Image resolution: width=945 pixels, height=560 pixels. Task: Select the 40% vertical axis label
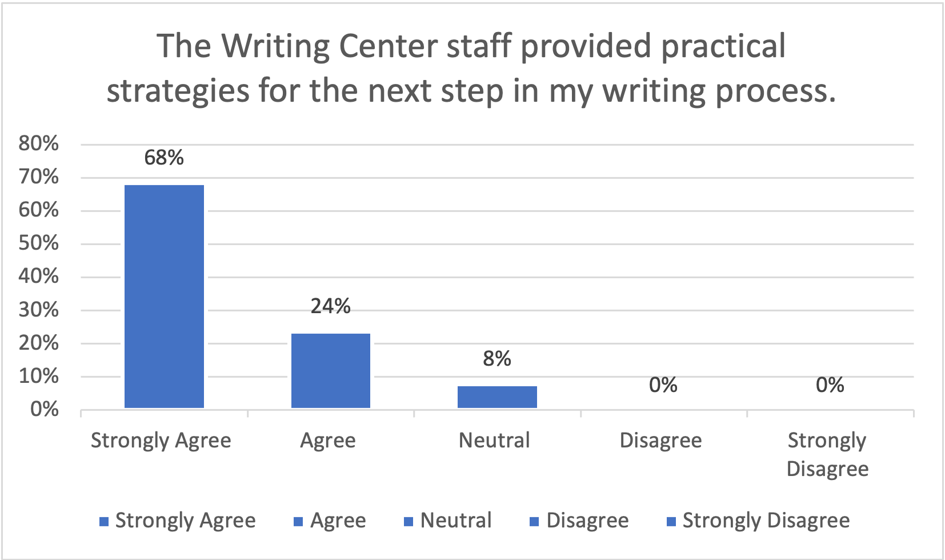38,277
